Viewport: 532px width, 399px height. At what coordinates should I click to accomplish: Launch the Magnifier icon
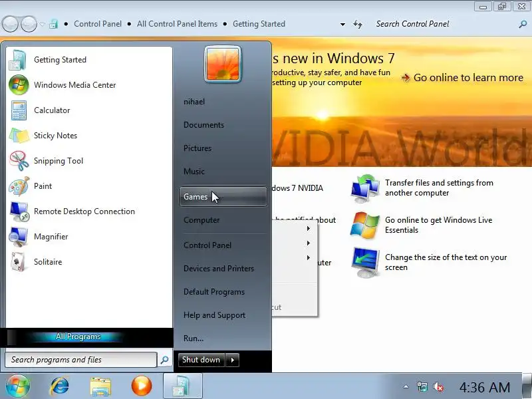19,237
